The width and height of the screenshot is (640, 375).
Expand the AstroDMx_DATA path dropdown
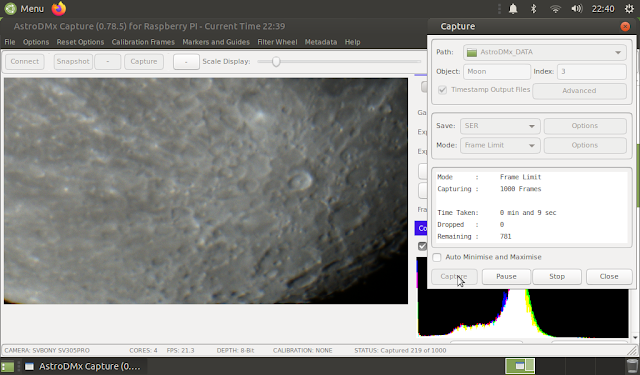(545, 52)
